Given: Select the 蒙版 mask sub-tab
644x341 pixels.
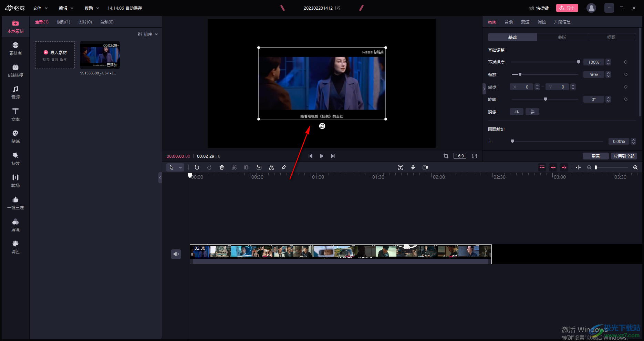Looking at the screenshot, I should [x=562, y=37].
